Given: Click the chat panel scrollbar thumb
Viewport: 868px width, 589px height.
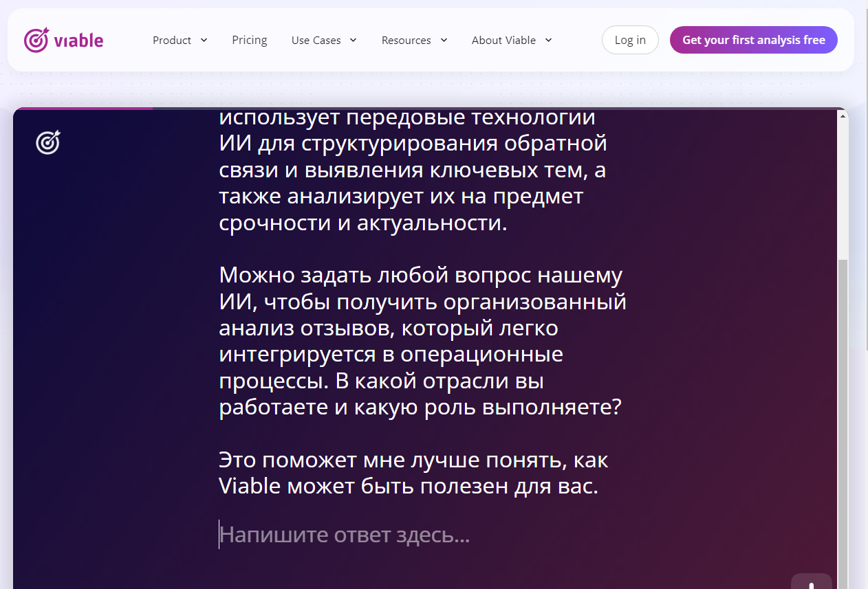Looking at the screenshot, I should [x=843, y=424].
